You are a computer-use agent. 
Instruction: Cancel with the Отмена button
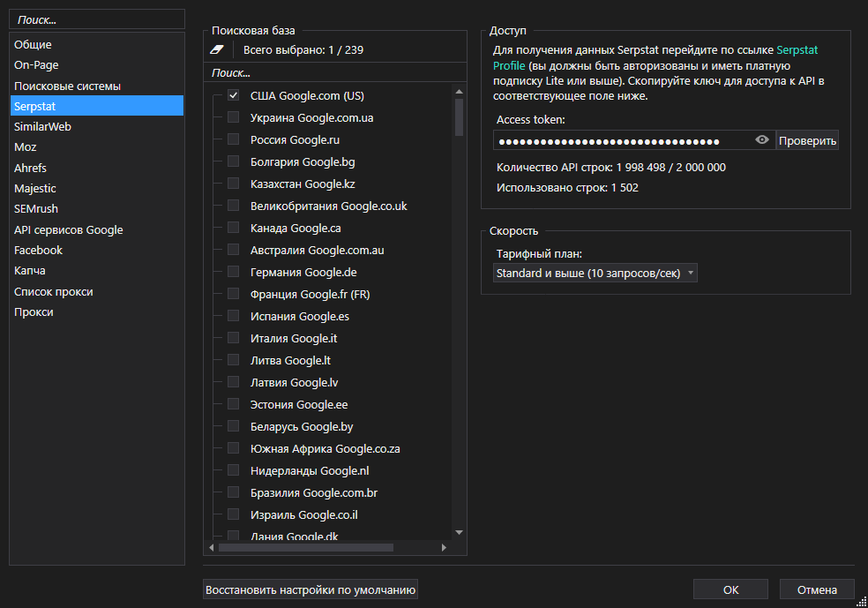pos(817,589)
